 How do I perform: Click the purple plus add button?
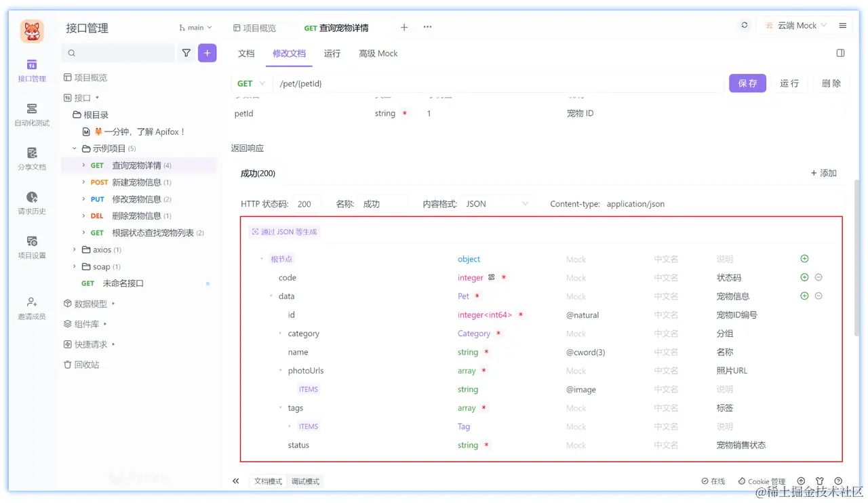[x=207, y=53]
